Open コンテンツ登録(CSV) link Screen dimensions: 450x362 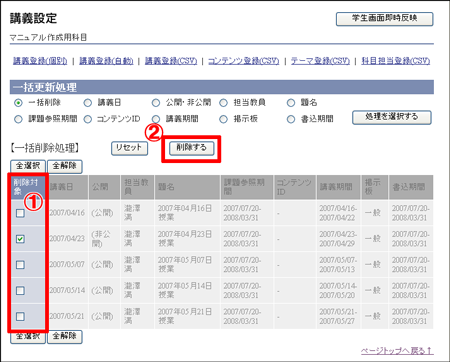click(244, 61)
